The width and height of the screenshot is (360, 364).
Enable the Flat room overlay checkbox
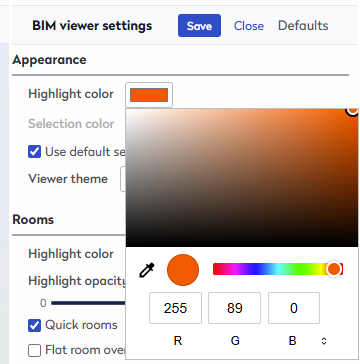point(35,350)
